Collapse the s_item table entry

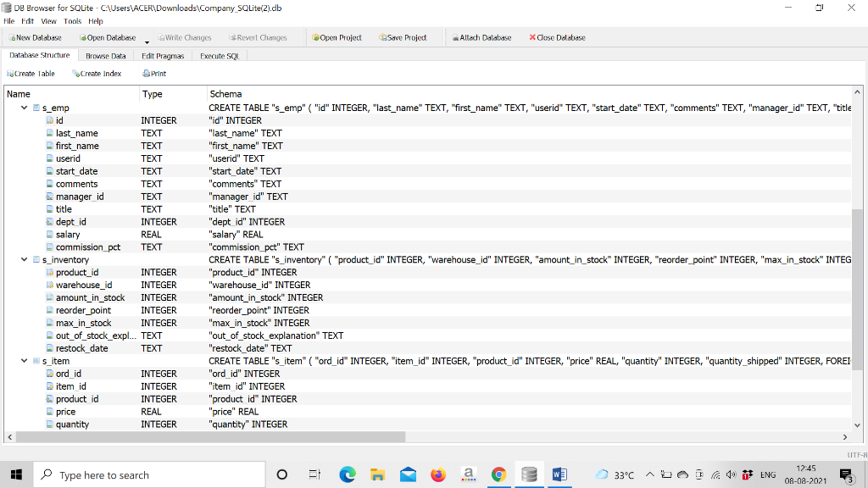pyautogui.click(x=23, y=360)
